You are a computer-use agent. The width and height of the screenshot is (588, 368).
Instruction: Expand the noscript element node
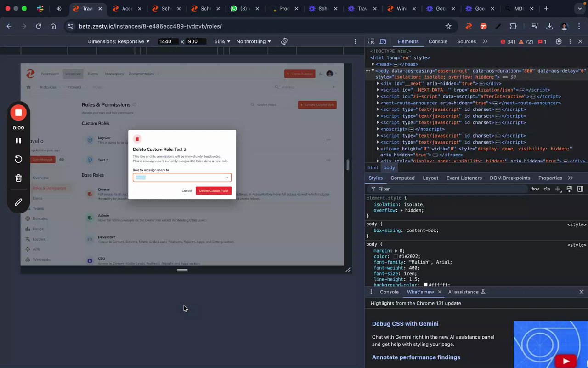click(x=378, y=129)
